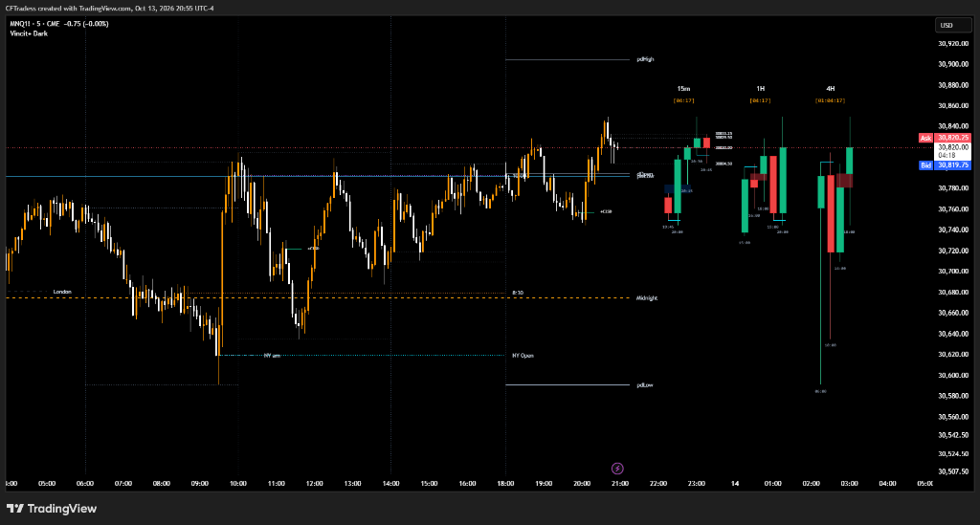Click the 23:00 time axis label
This screenshot has height=525, width=980.
tap(697, 484)
